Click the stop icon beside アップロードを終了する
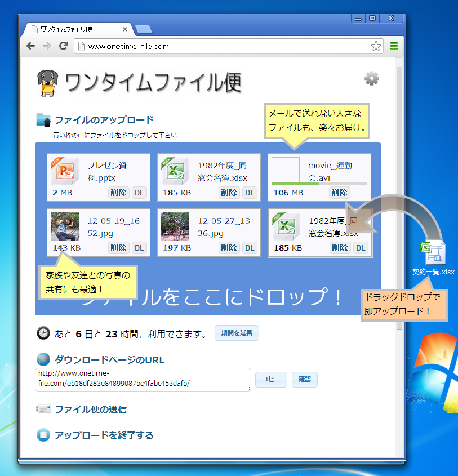Viewport: 458px width, 476px height. click(43, 435)
